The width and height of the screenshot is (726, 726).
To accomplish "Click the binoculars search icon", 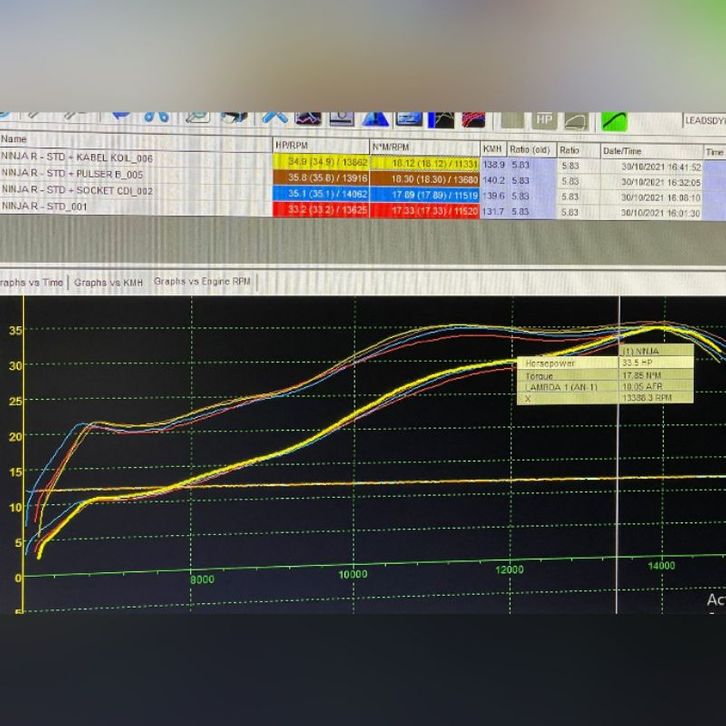I will pos(235,117).
